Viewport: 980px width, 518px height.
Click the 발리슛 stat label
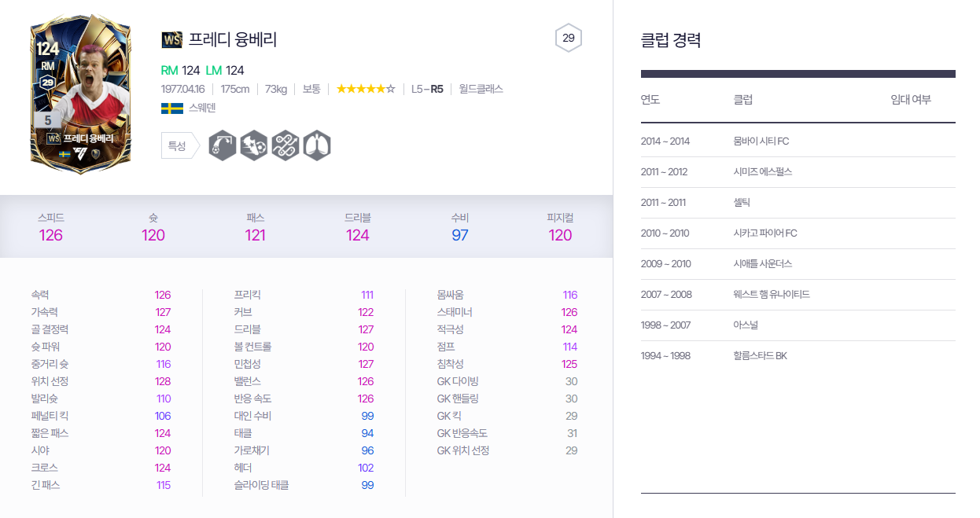click(x=43, y=399)
